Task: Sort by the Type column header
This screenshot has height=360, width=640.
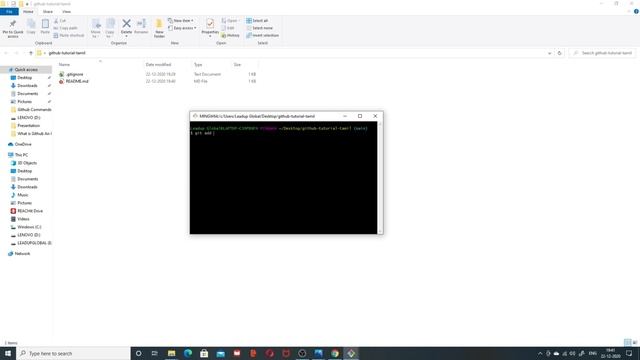Action: click(198, 64)
